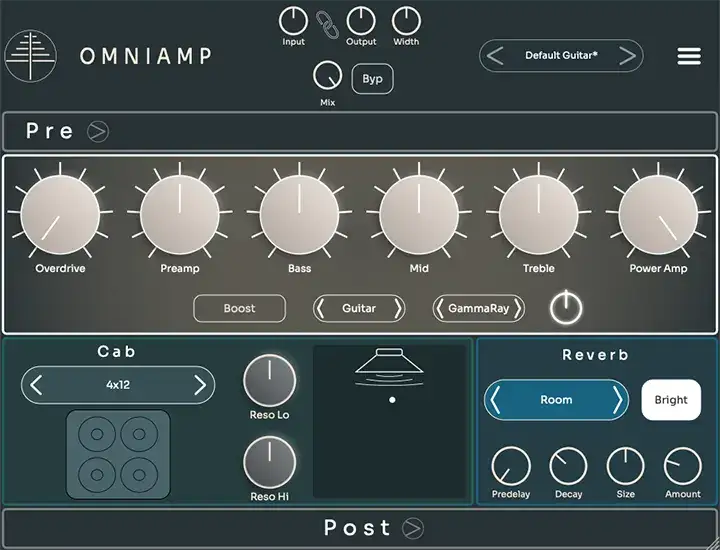
Task: Click the Reso Lo knob
Action: pyautogui.click(x=270, y=381)
